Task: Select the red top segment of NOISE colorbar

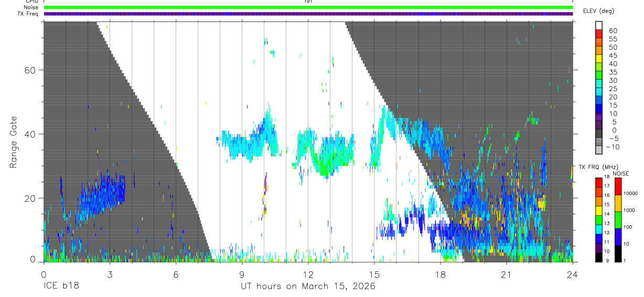Action: (x=618, y=186)
